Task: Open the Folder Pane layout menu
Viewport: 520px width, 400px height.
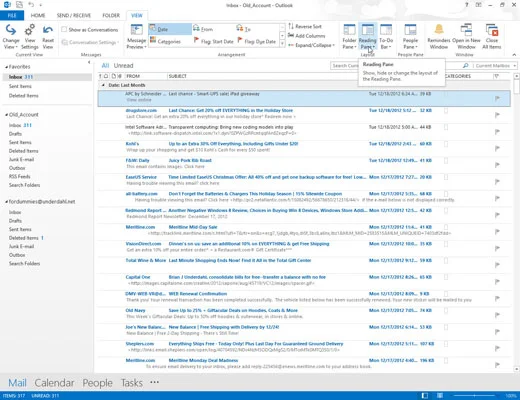Action: tap(349, 36)
